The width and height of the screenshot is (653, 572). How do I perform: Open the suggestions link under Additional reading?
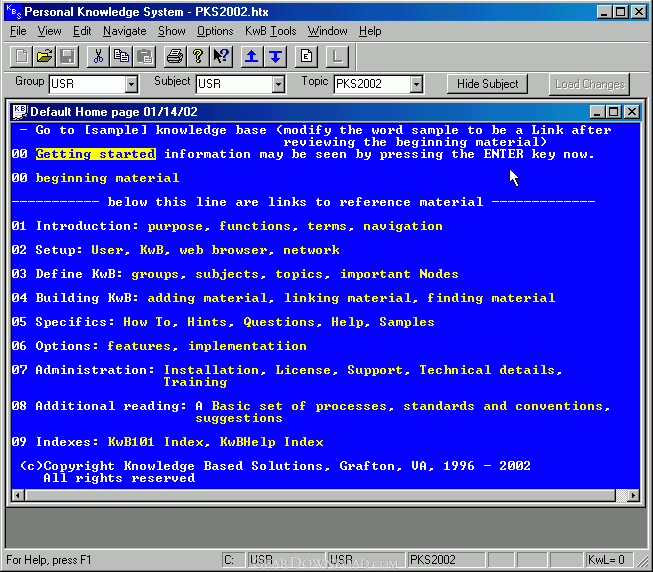click(239, 418)
